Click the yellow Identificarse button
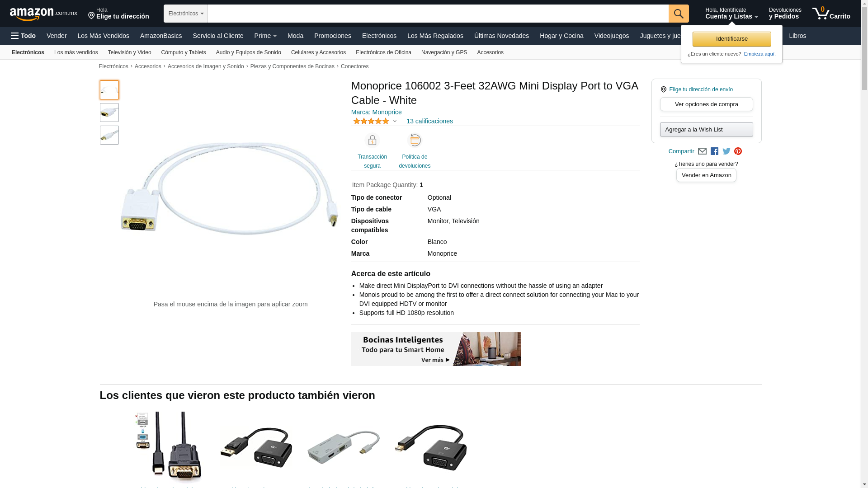Screen dimensions: 868x488 coord(731,39)
